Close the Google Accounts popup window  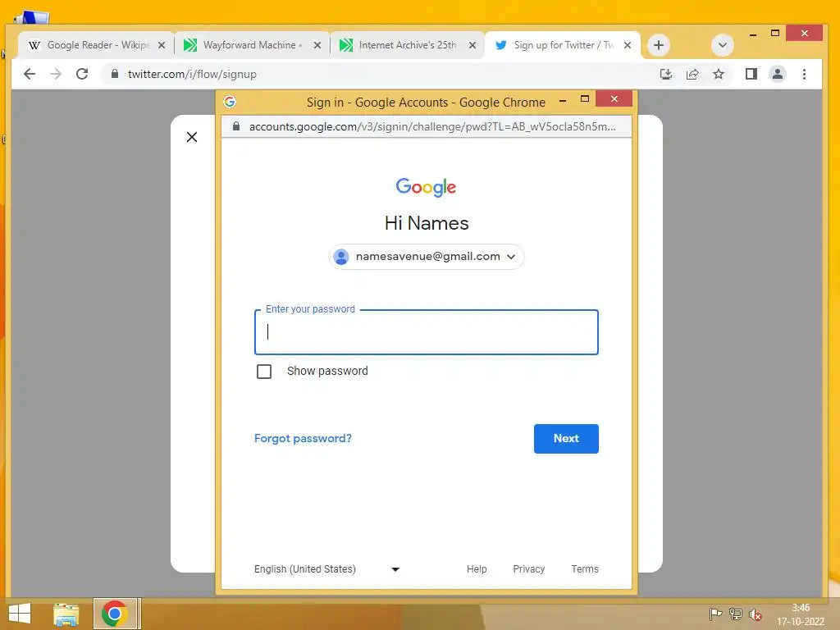pos(614,99)
